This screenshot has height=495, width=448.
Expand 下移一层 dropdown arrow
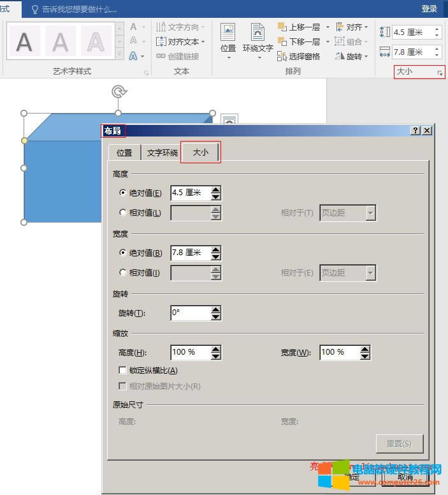[328, 41]
